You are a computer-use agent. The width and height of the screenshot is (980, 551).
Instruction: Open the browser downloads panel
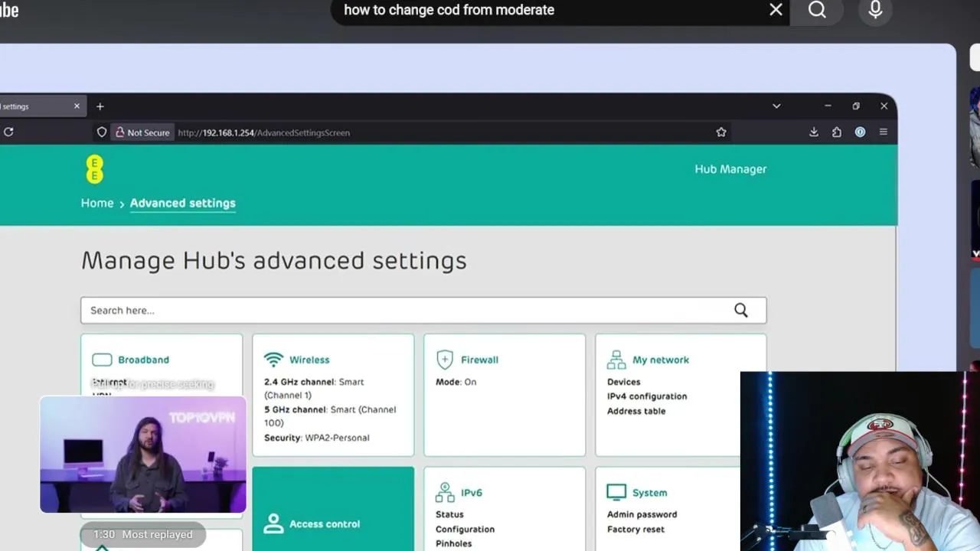[x=814, y=132]
